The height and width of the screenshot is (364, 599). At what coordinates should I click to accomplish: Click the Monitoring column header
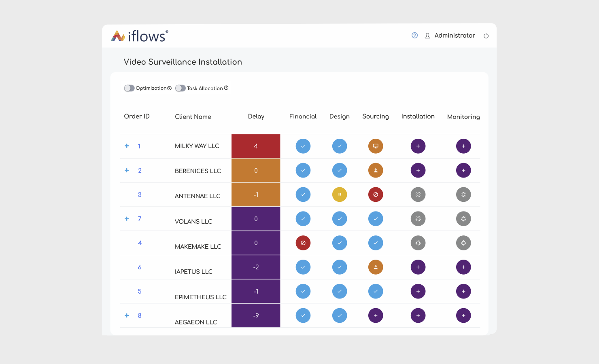[x=463, y=117]
